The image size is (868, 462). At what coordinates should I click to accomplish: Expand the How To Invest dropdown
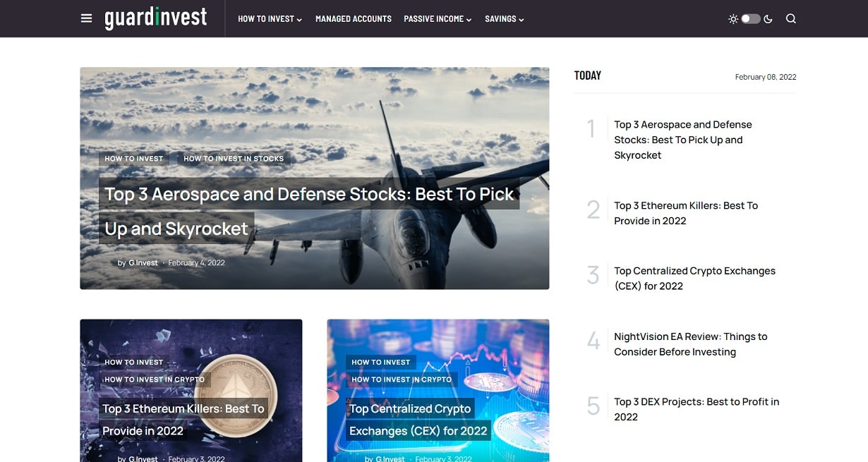270,19
